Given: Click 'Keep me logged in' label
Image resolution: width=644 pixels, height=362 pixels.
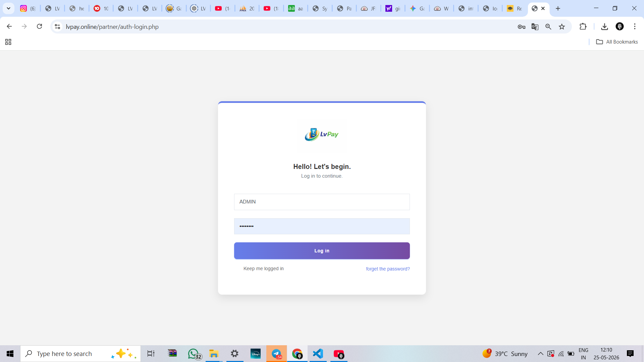Looking at the screenshot, I should (264, 268).
